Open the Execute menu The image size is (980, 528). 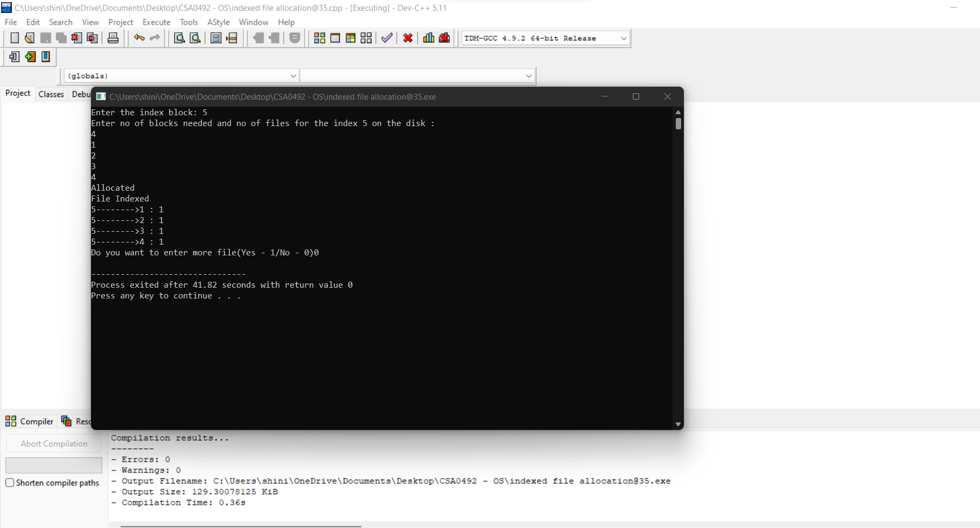pyautogui.click(x=156, y=22)
